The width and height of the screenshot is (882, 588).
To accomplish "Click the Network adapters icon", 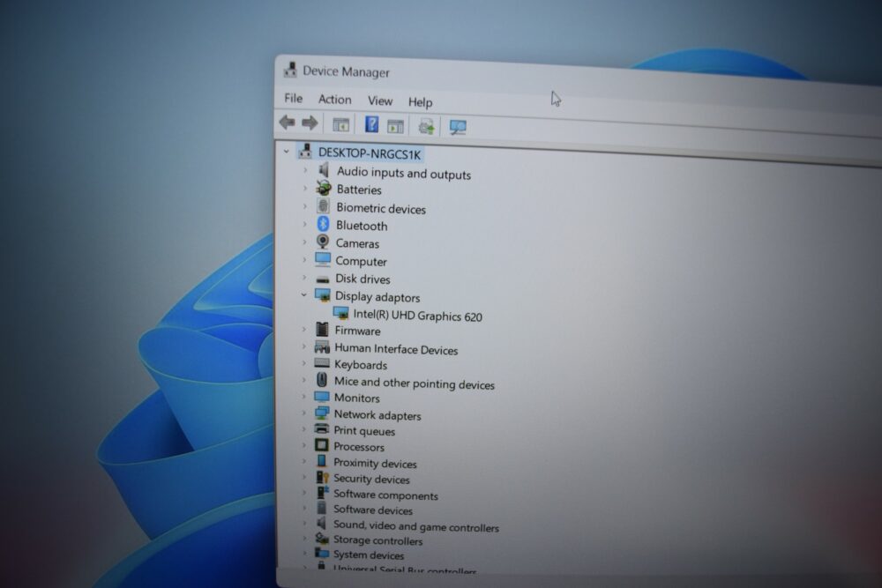I will click(x=322, y=413).
